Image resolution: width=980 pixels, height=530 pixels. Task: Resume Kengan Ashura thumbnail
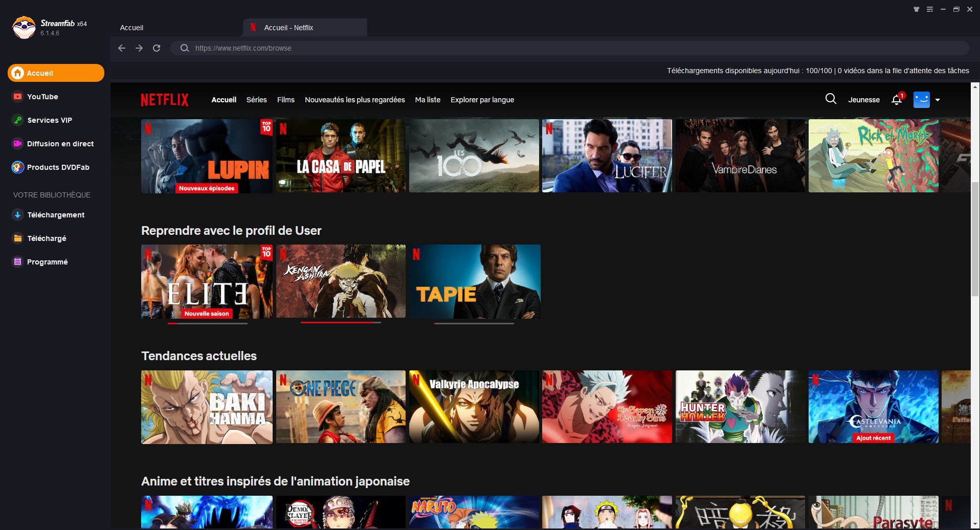[x=341, y=281]
